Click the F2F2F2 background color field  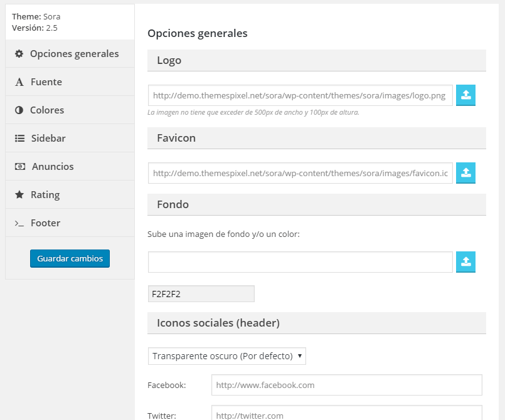point(201,294)
